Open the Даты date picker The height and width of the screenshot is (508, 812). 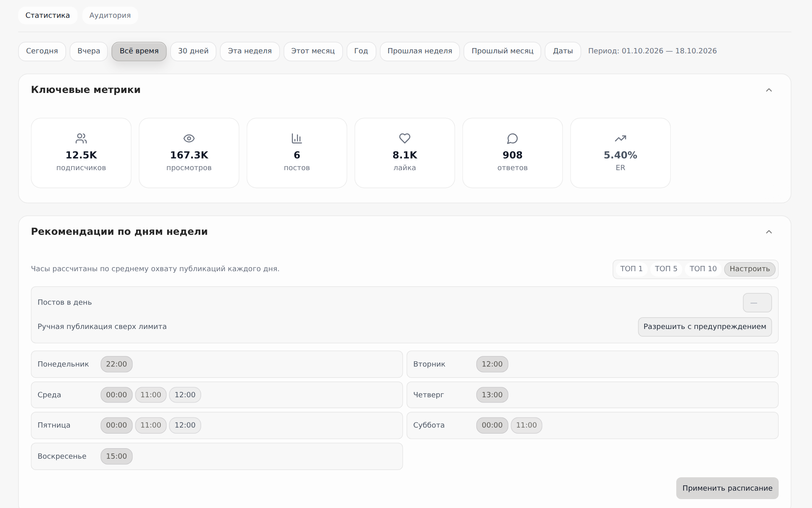[x=563, y=51]
